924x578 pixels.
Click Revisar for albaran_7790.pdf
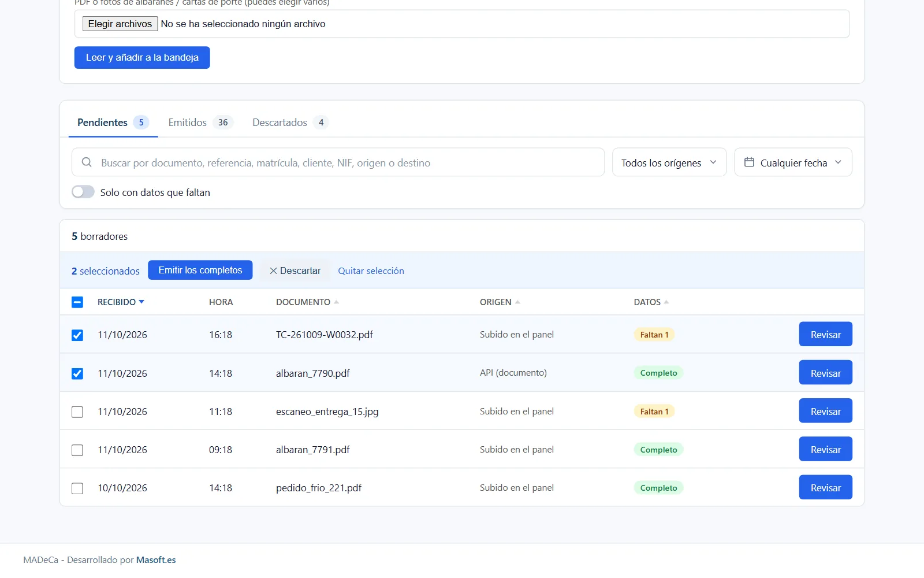[x=826, y=373]
